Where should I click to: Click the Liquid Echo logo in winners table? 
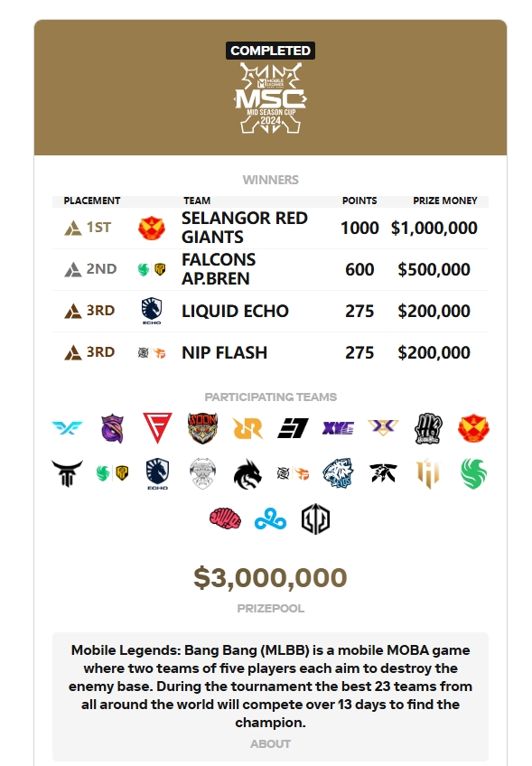click(x=152, y=311)
